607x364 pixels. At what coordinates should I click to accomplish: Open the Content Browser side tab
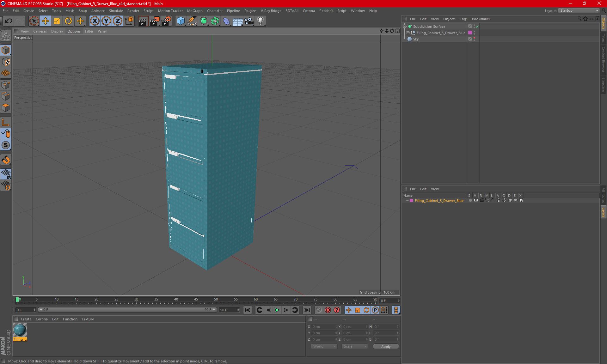point(604,59)
